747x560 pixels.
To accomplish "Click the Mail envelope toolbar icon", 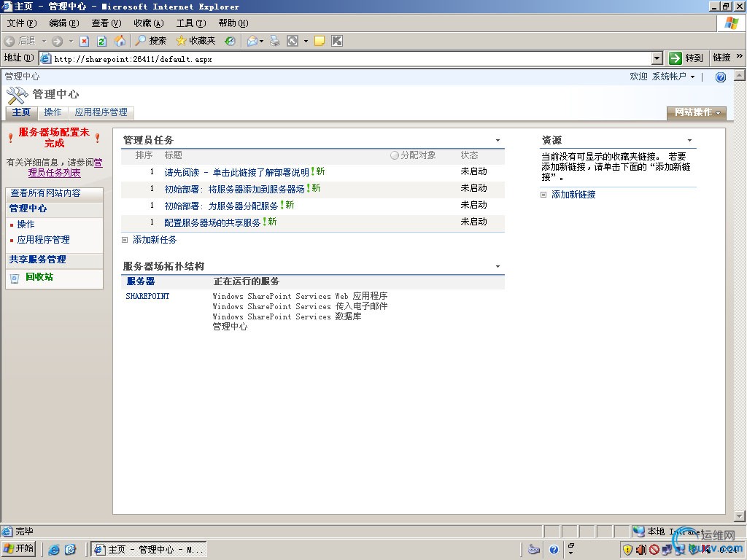I will click(252, 42).
